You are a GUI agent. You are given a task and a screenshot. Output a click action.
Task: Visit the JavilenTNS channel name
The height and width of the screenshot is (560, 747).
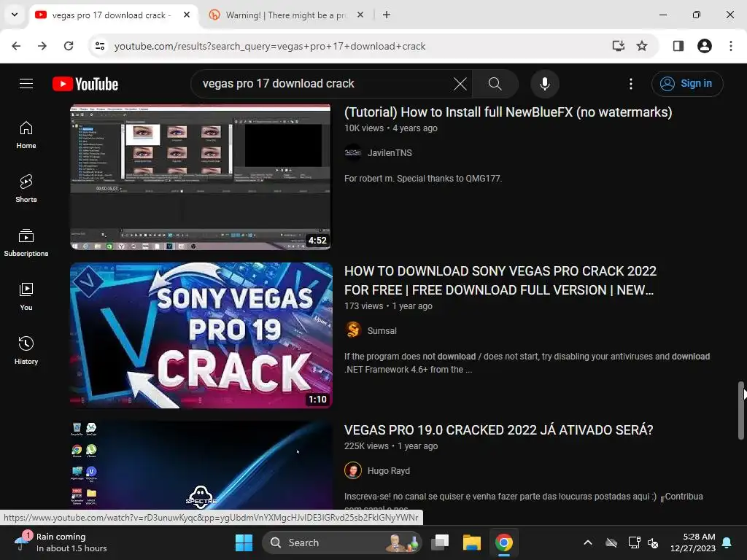[x=390, y=153]
